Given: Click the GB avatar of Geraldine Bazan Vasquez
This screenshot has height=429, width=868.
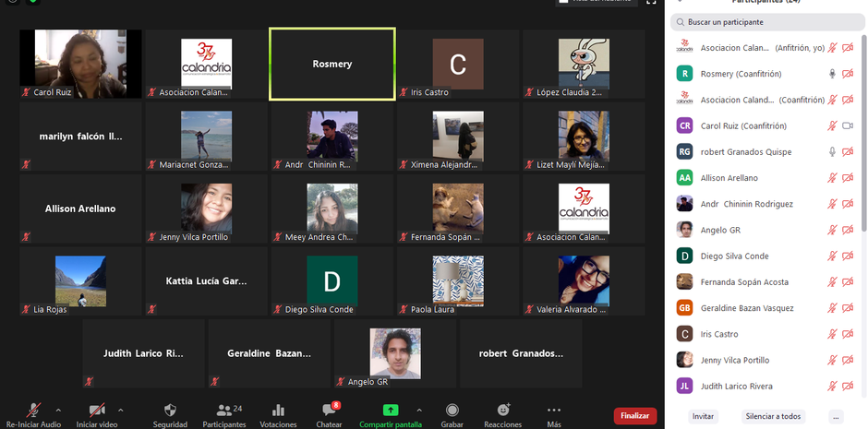Looking at the screenshot, I should [685, 308].
